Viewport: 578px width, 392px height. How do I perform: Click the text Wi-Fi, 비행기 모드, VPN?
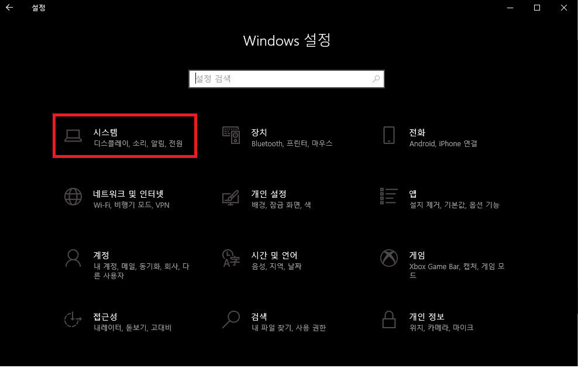coord(132,205)
